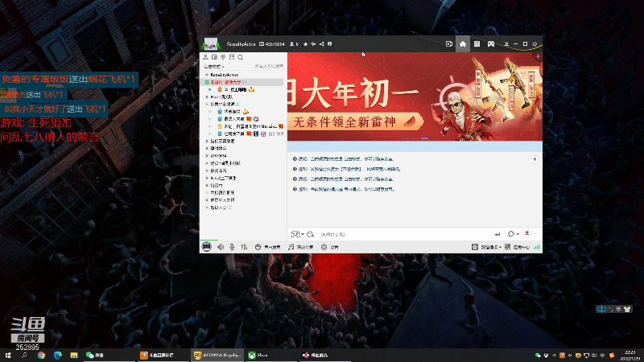Viewport: 644px width, 362px height.
Task: Click the info icon in channel header
Action: (329, 44)
